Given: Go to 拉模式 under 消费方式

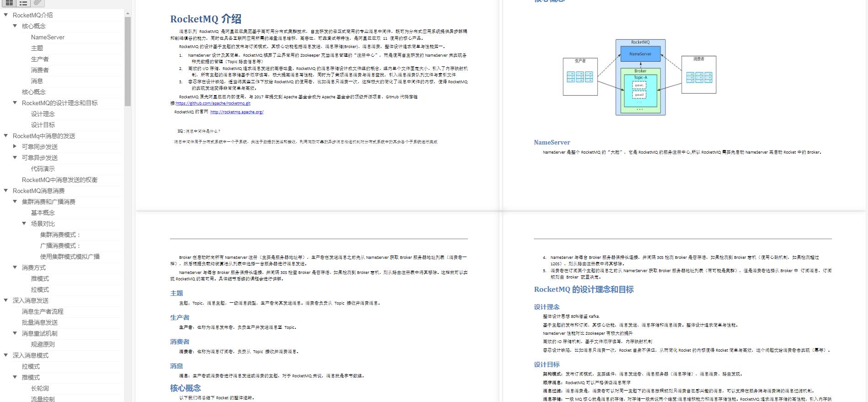Looking at the screenshot, I should point(40,289).
